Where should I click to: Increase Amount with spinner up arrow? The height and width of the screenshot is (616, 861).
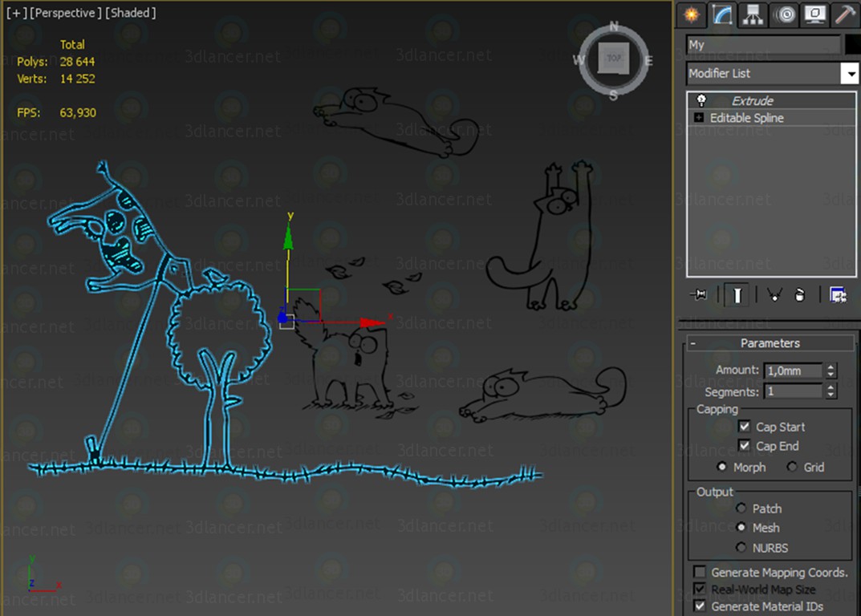click(x=831, y=367)
